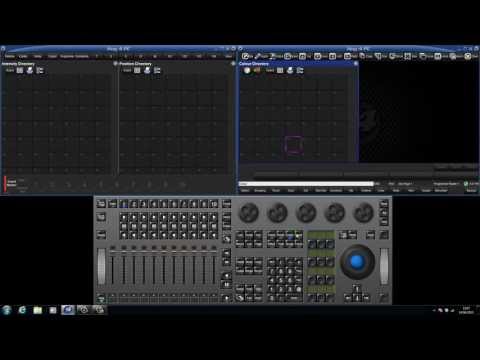Screen dimensions: 480x360
Task: Select the Choose button for playback master 1
Action: tap(124, 204)
